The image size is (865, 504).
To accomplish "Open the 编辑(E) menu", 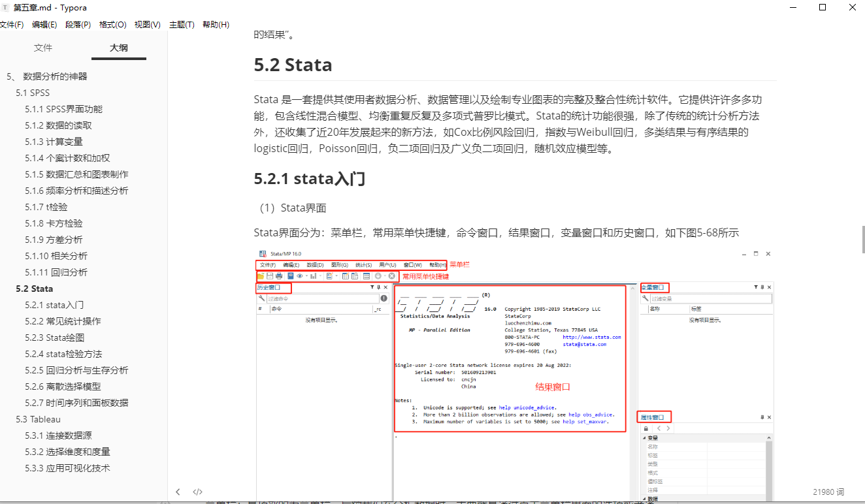I will click(44, 25).
